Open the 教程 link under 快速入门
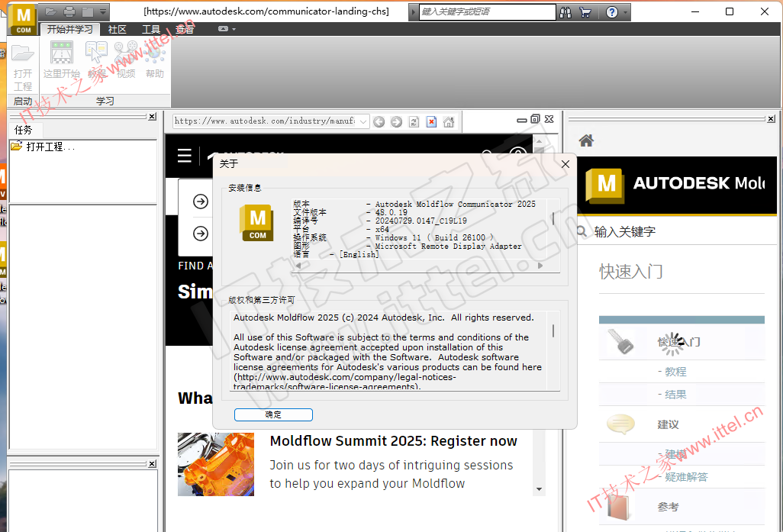The width and height of the screenshot is (783, 532). point(675,372)
